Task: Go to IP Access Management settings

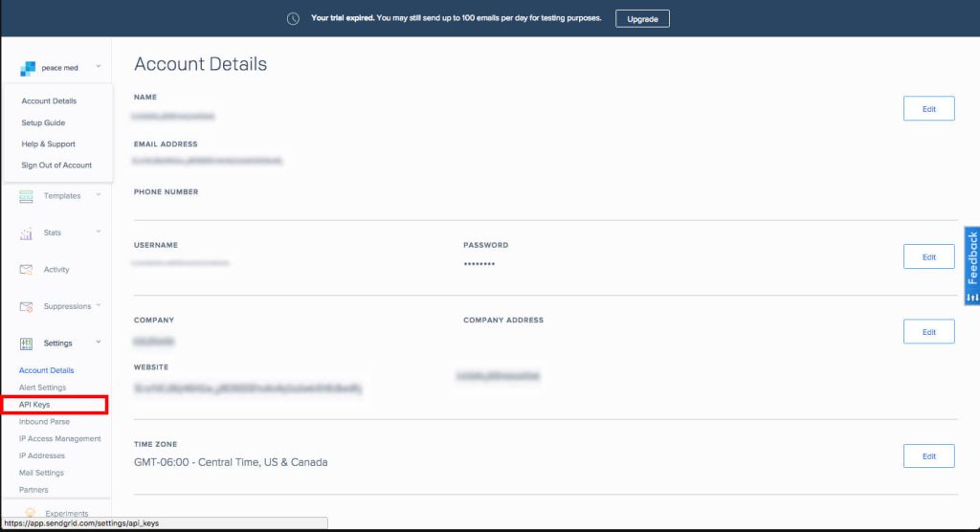Action: (59, 439)
